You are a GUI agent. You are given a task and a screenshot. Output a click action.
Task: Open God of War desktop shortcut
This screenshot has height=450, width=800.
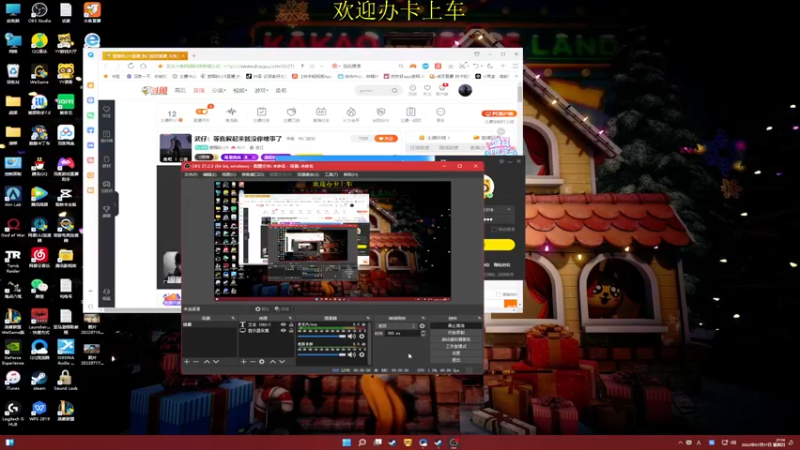13,228
